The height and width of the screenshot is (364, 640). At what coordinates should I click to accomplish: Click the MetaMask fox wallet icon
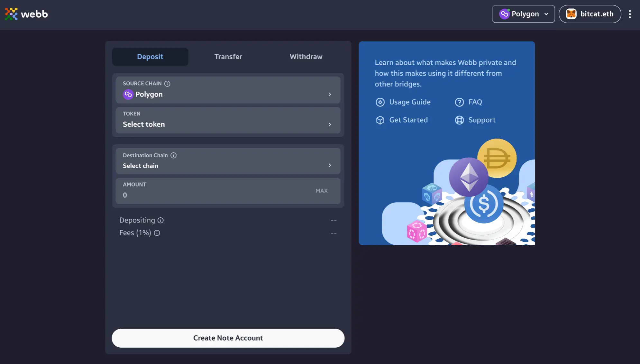(571, 14)
